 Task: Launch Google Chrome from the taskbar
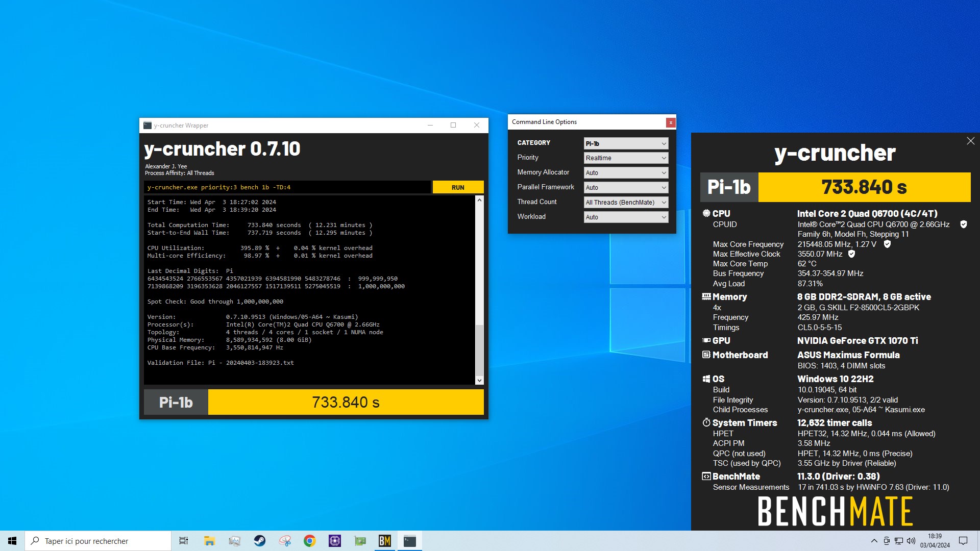point(310,541)
